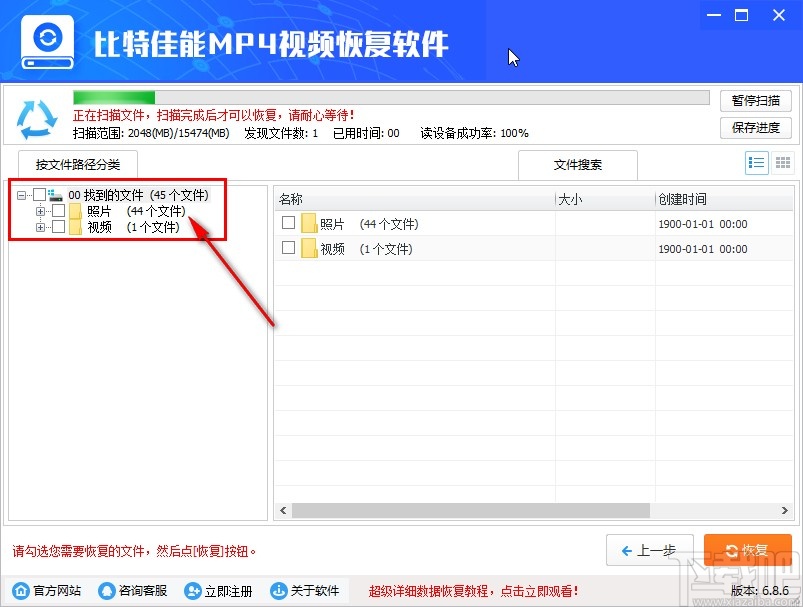Sort by 创建时间 column header

pyautogui.click(x=724, y=199)
